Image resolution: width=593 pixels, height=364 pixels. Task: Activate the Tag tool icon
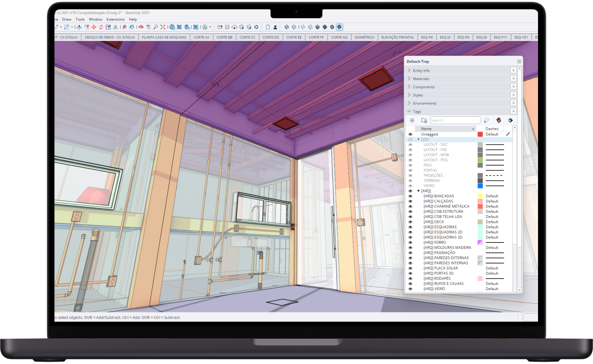coord(486,120)
